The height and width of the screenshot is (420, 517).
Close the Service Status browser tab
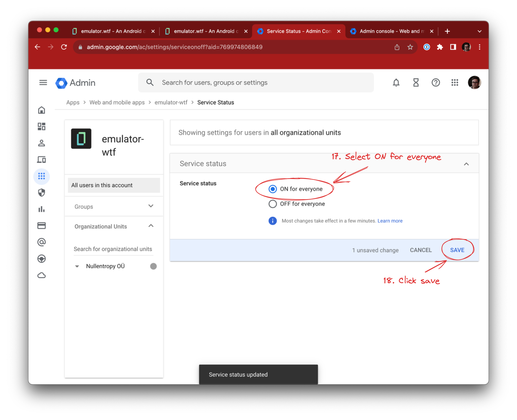coord(339,31)
